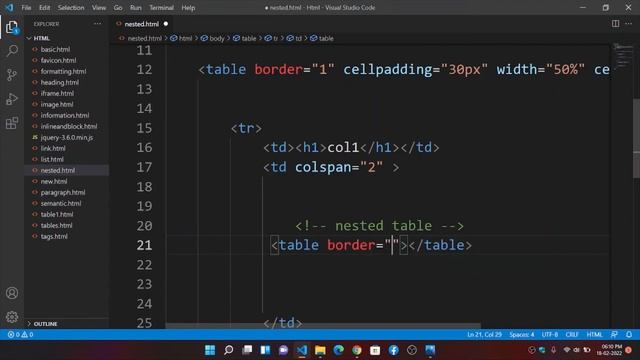640x360 pixels.
Task: Click the body breadcrumb item
Action: tap(213, 38)
